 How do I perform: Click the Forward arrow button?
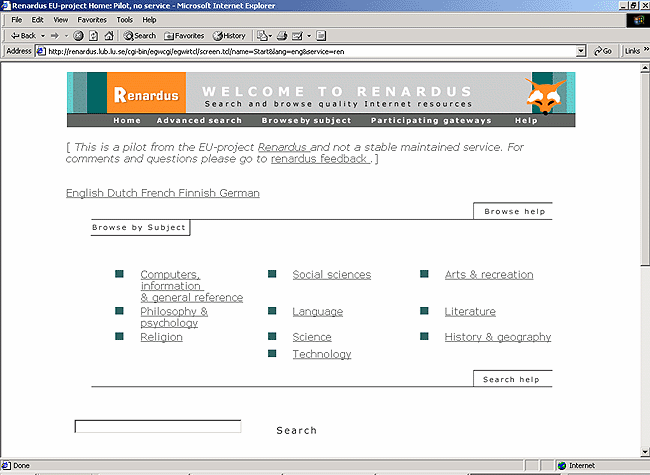point(55,36)
